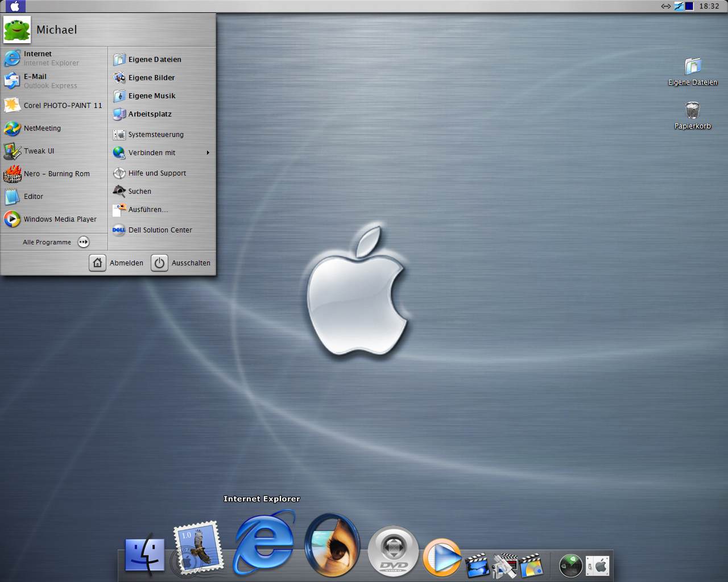The width and height of the screenshot is (728, 582).
Task: Open the camcorder clapperboard dock icon
Action: 505,565
